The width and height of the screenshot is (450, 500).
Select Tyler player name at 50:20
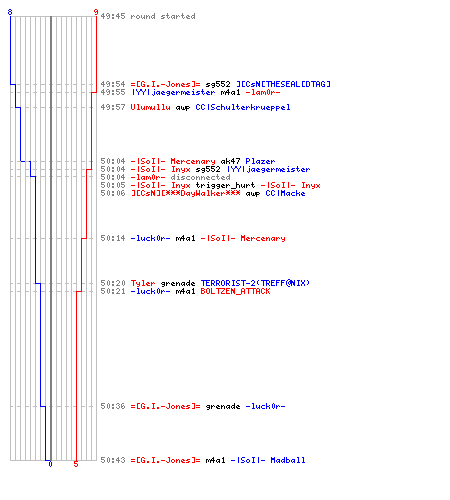[143, 283]
